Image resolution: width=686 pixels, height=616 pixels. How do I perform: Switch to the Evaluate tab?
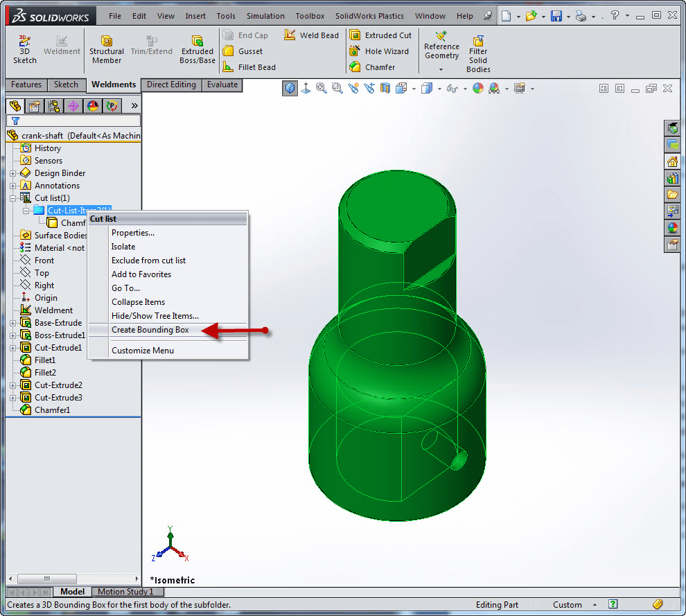pos(222,85)
